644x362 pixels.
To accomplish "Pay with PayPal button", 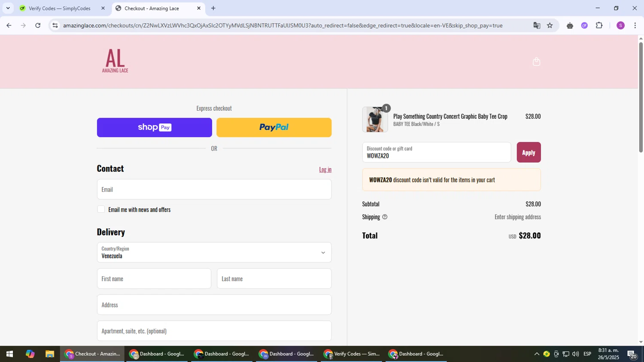I will pos(274,127).
